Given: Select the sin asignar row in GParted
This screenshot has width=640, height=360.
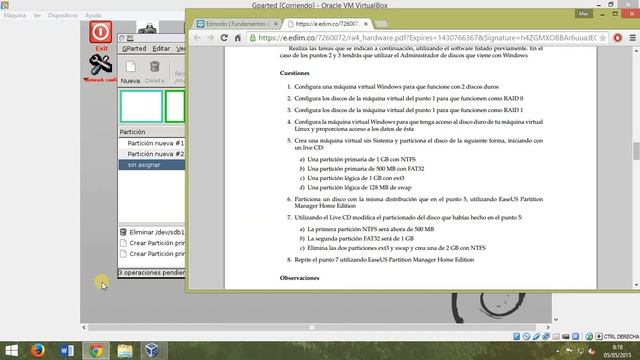Looking at the screenshot, I should (x=151, y=165).
